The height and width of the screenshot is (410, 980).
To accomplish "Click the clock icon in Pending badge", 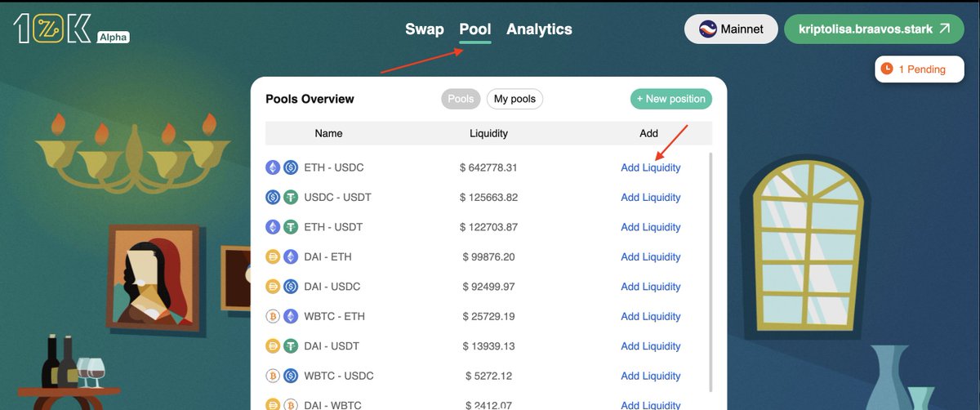I will [x=888, y=69].
